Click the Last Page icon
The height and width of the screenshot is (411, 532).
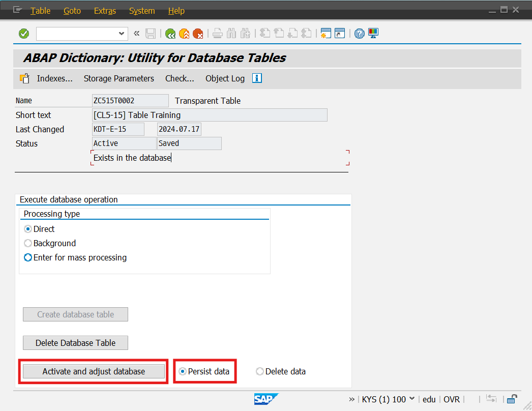(306, 34)
